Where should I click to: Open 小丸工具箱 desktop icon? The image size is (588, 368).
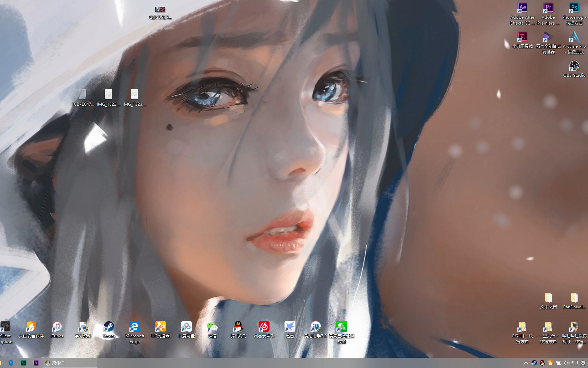(x=522, y=40)
